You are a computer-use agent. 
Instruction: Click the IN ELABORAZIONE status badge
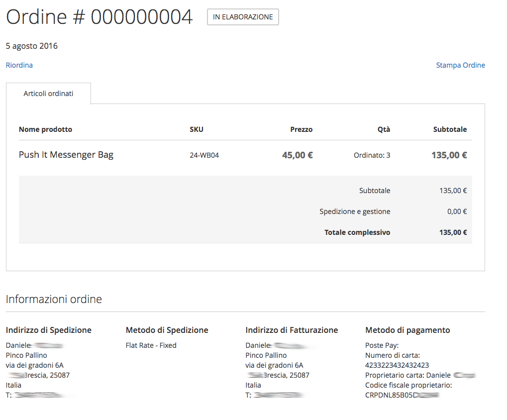click(x=243, y=17)
